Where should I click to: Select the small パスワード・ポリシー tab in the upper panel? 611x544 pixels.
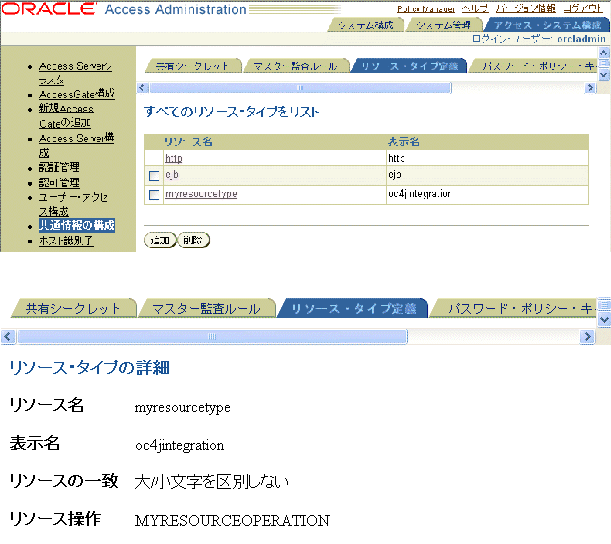tap(533, 66)
